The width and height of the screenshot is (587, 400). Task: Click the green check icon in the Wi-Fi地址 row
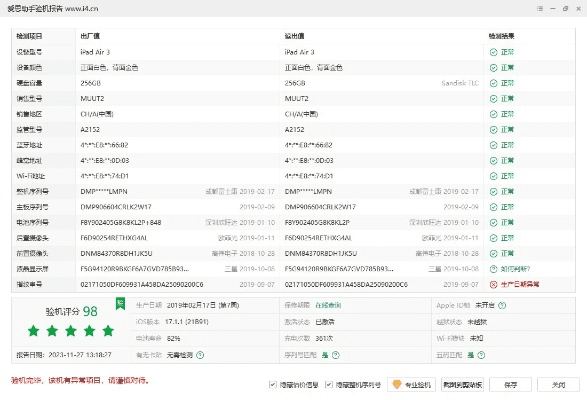(x=493, y=176)
